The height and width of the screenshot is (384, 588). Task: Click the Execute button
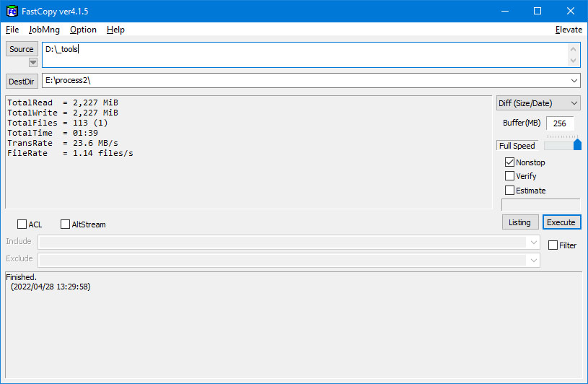tap(561, 222)
